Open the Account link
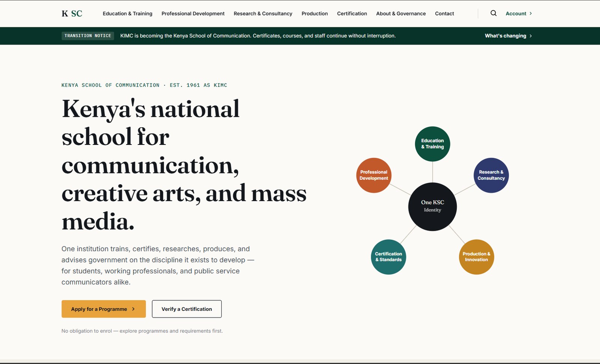The image size is (600, 364). click(519, 13)
